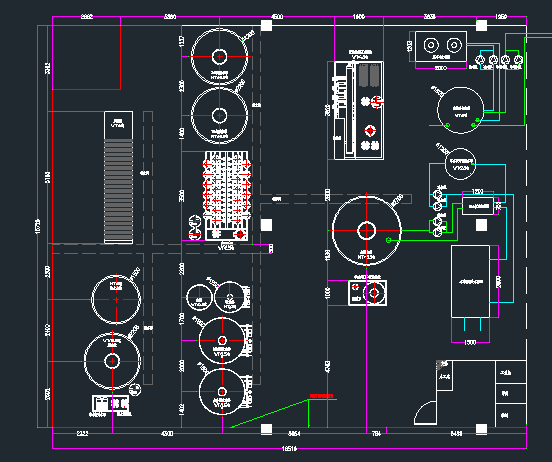Select the small box under the 1250 dimension
Viewport: 552px width, 462px height.
pos(478,206)
